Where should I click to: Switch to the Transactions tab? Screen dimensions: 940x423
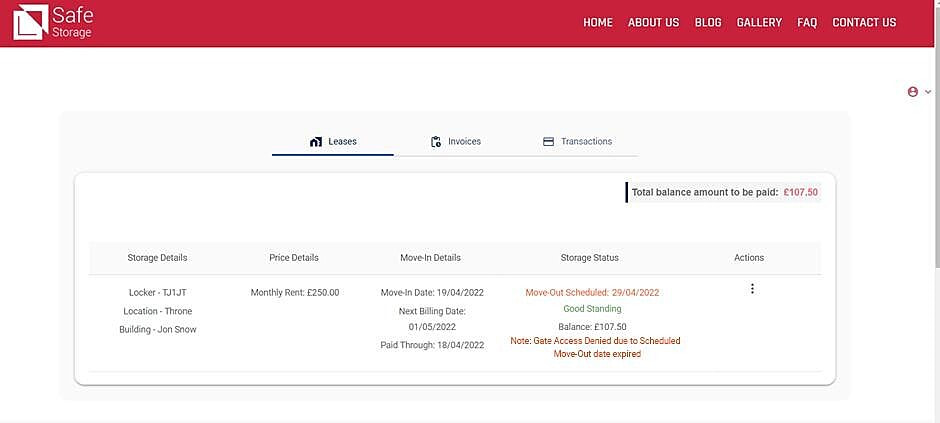(x=577, y=142)
